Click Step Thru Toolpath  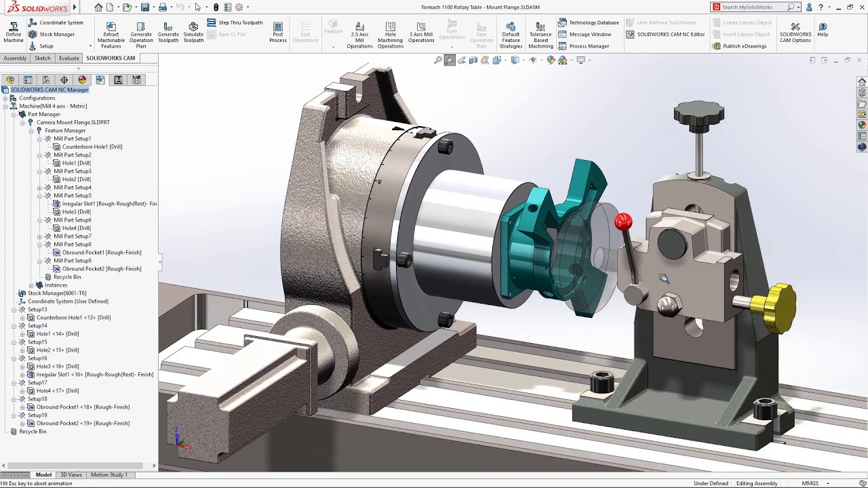click(x=235, y=22)
